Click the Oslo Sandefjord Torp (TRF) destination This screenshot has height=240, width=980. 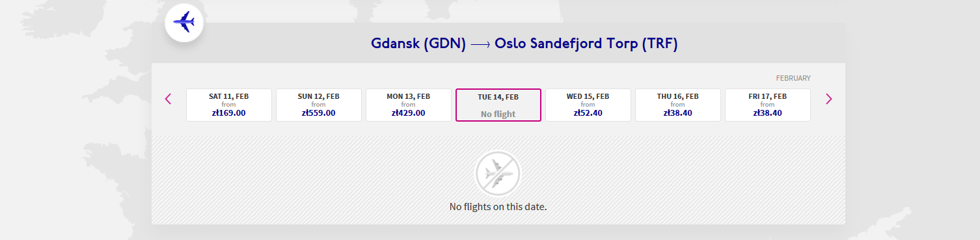click(x=586, y=44)
